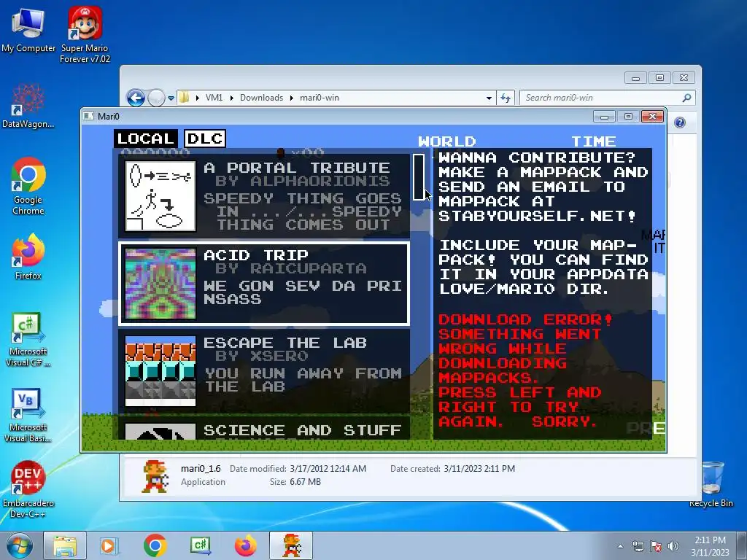Close the Mari0 game window
Image resolution: width=747 pixels, height=560 pixels.
653,117
